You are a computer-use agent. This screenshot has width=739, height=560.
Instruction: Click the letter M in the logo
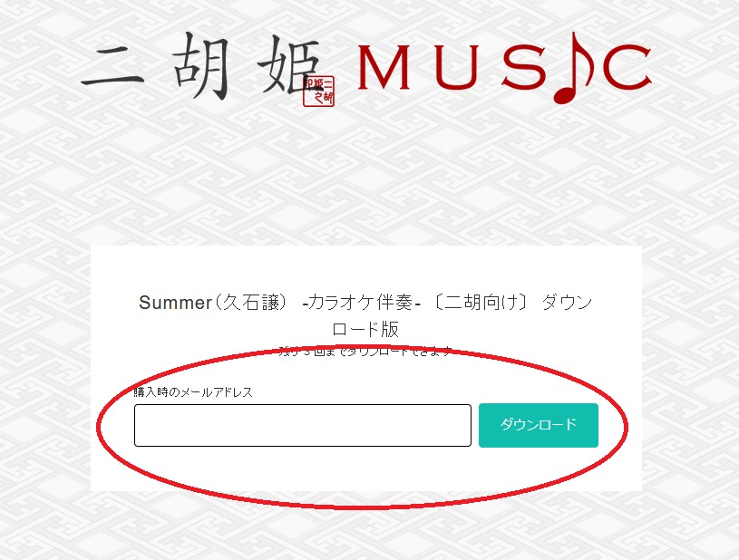[384, 67]
